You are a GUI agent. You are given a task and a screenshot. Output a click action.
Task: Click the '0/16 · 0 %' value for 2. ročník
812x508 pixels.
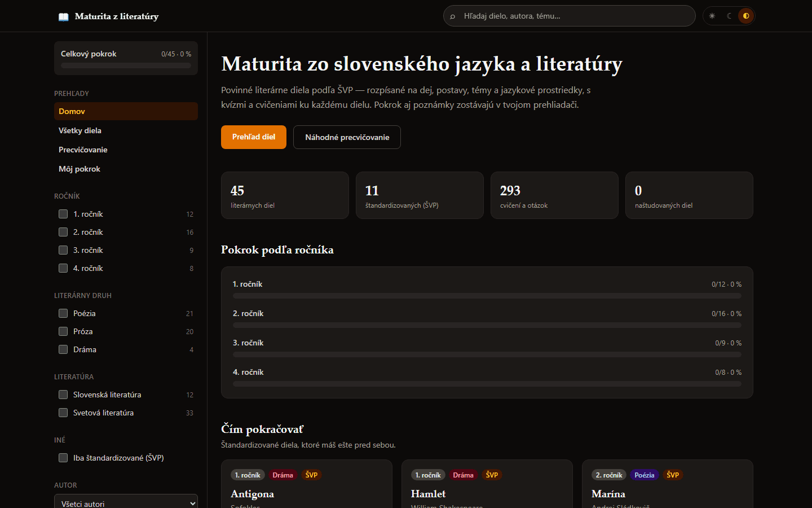pos(726,314)
